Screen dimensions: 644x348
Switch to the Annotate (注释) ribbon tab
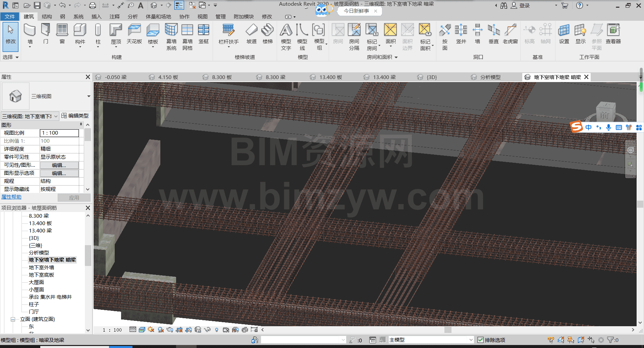point(114,16)
